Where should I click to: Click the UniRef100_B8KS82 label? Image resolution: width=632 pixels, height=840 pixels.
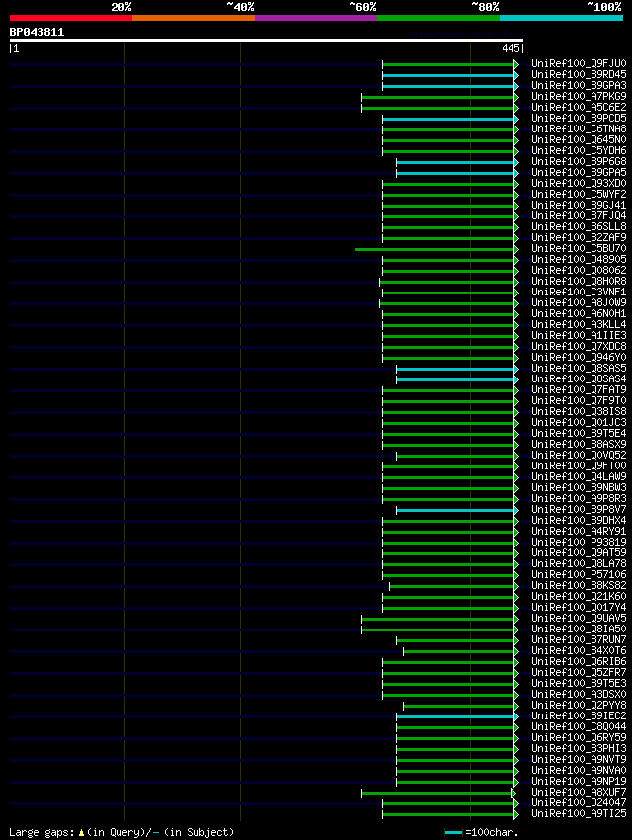(579, 586)
